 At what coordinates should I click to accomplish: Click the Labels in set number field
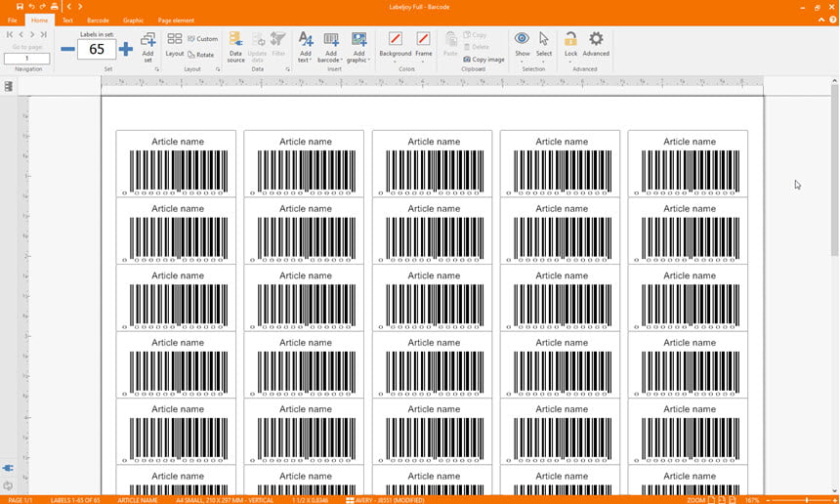97,49
